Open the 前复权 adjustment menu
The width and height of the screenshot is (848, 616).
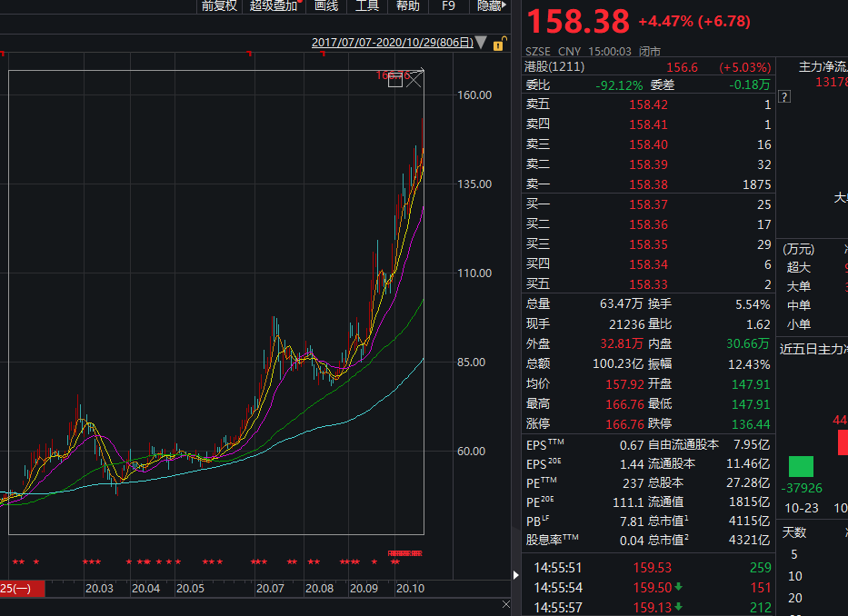[219, 6]
